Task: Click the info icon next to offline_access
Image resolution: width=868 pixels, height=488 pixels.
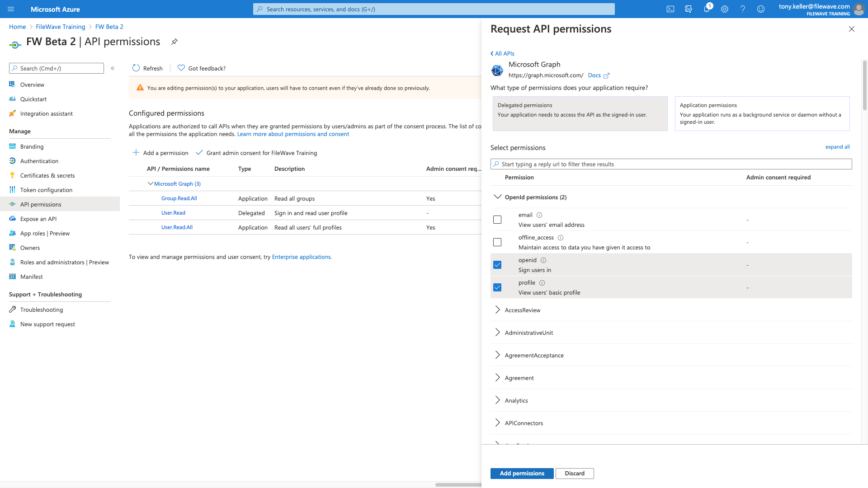Action: pos(561,238)
